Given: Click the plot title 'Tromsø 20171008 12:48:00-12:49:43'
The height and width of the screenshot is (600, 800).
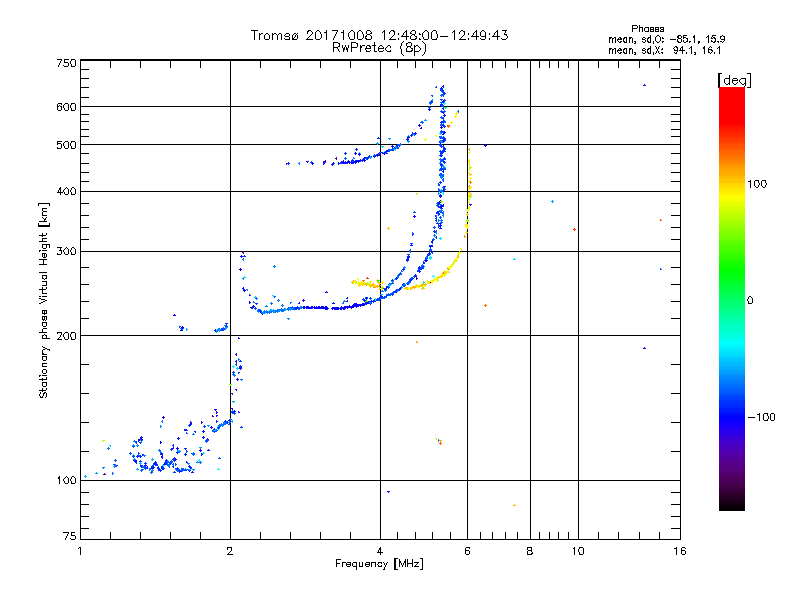Looking at the screenshot, I should click(379, 35).
